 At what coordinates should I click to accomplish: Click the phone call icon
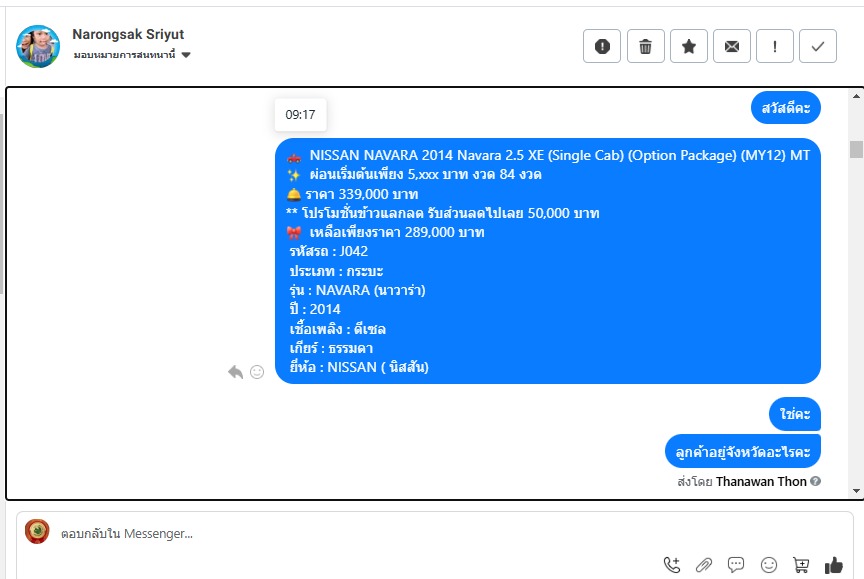click(672, 565)
